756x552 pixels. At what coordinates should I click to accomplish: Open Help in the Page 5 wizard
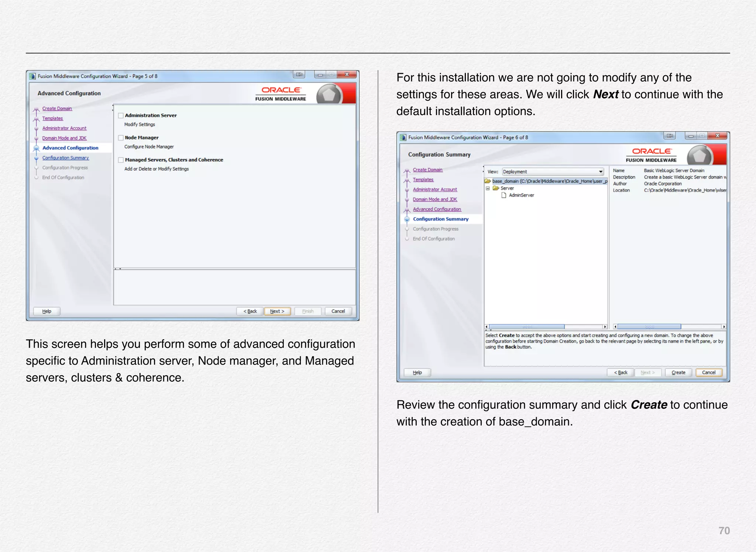tap(47, 311)
